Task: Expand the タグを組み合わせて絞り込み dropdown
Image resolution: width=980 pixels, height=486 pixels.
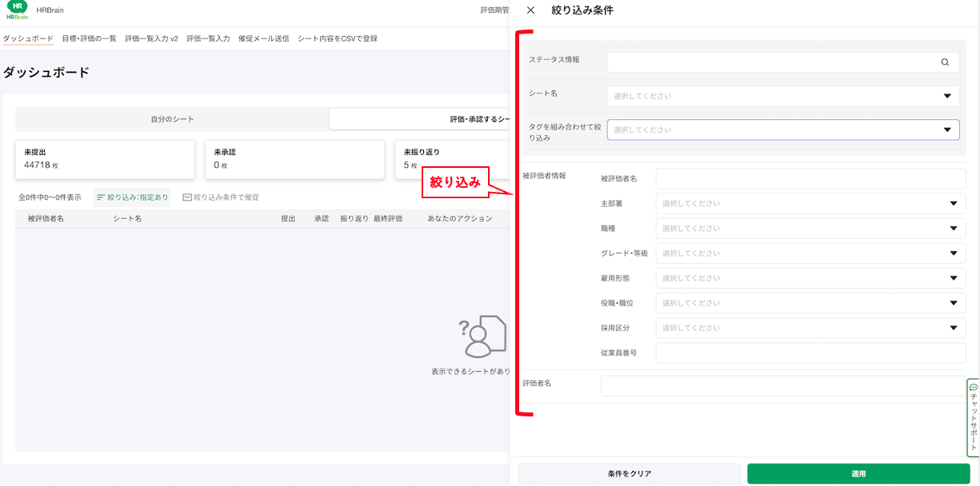Action: pyautogui.click(x=782, y=129)
